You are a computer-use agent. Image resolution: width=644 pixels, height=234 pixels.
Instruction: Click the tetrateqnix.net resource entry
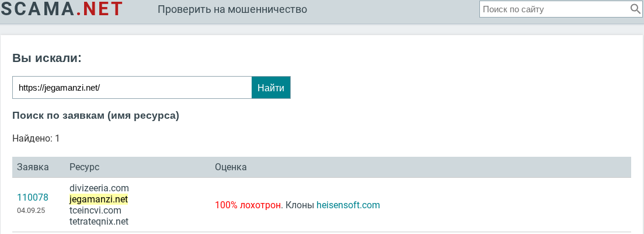click(99, 222)
